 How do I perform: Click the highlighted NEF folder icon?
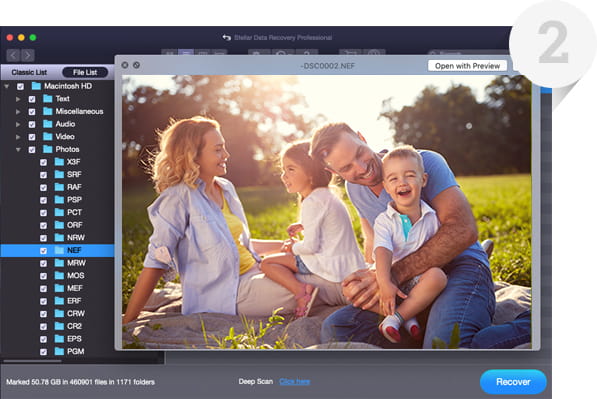[x=59, y=250]
